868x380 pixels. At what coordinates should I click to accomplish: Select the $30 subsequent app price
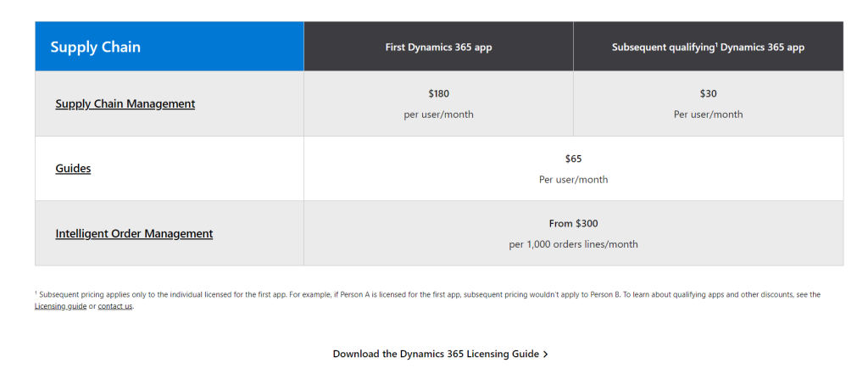[x=708, y=93]
